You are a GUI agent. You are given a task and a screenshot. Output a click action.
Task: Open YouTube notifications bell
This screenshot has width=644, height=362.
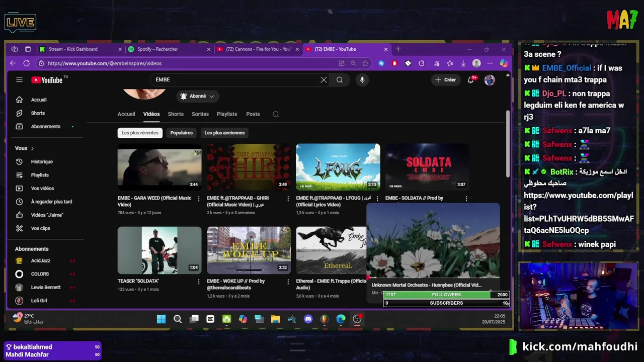[x=471, y=80]
